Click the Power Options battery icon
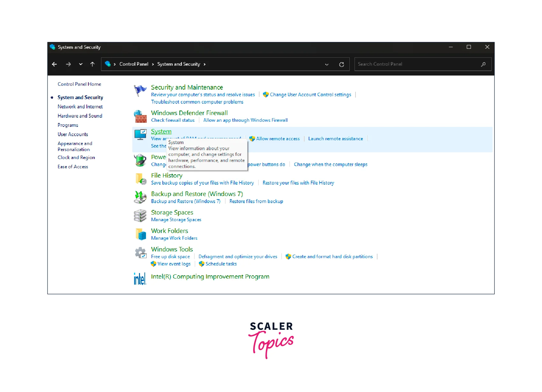The width and height of the screenshot is (542, 392). (140, 160)
